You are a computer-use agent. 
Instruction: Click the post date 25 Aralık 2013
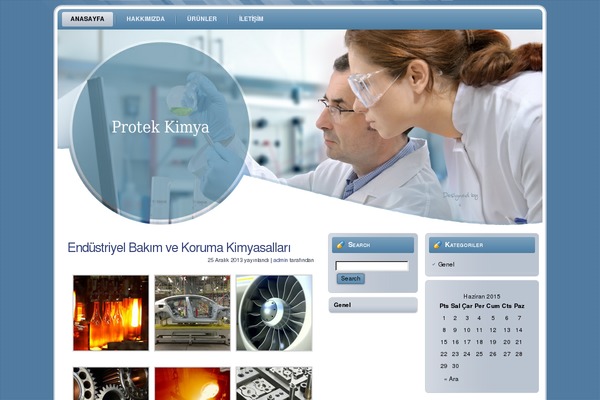225,260
